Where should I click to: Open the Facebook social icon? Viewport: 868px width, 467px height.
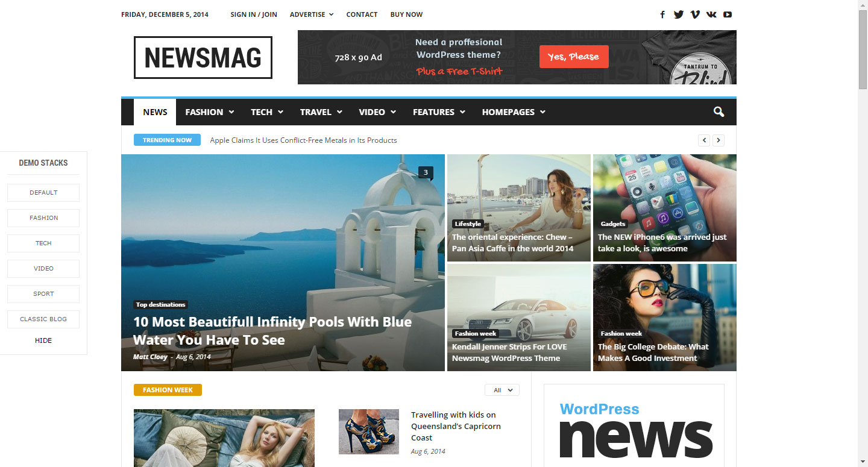pyautogui.click(x=662, y=14)
